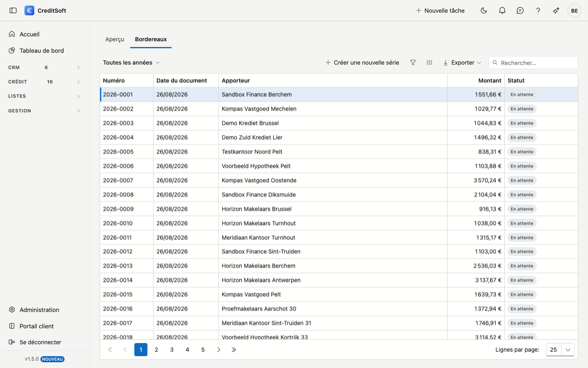Click En attente badge for 2026-0015

pyautogui.click(x=522, y=294)
